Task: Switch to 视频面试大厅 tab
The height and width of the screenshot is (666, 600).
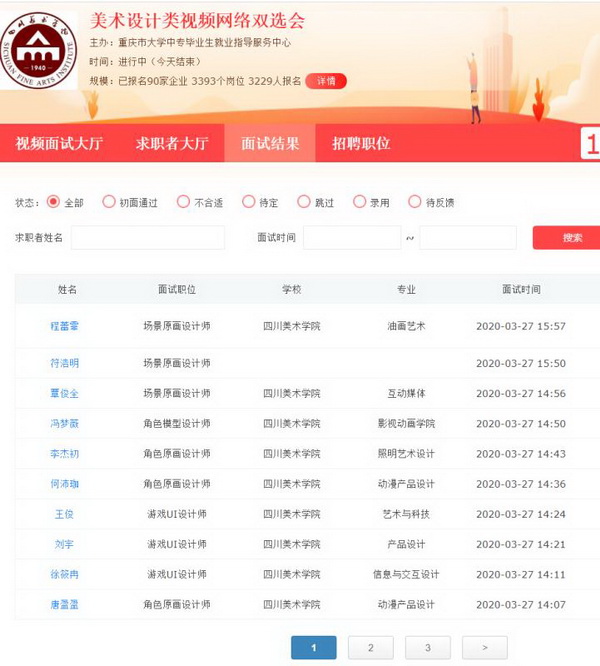Action: [x=59, y=144]
